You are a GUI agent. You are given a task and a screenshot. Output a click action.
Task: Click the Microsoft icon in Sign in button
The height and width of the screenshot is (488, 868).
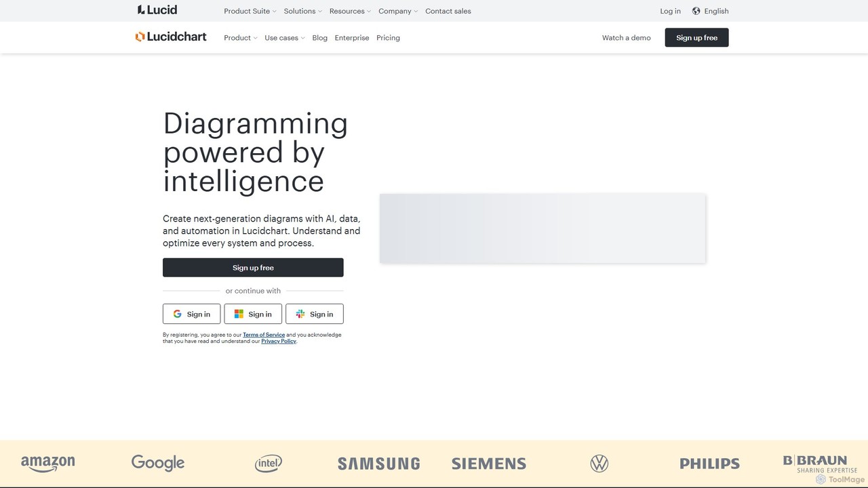coord(239,314)
